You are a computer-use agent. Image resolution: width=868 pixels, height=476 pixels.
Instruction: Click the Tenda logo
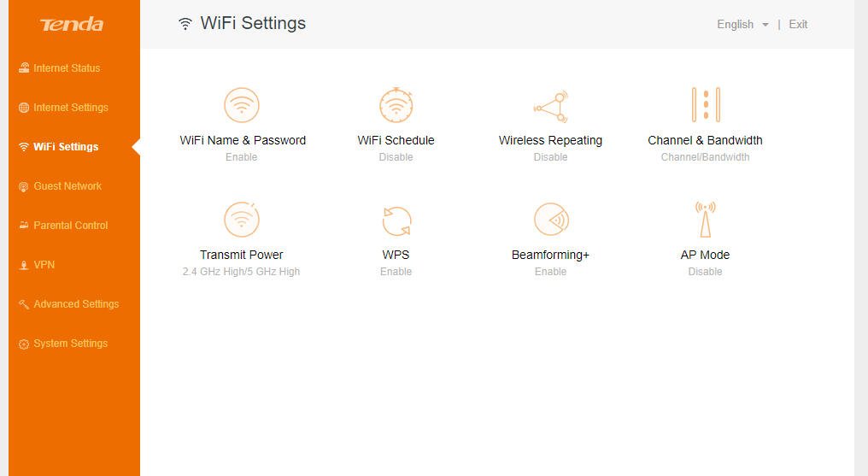tap(72, 24)
